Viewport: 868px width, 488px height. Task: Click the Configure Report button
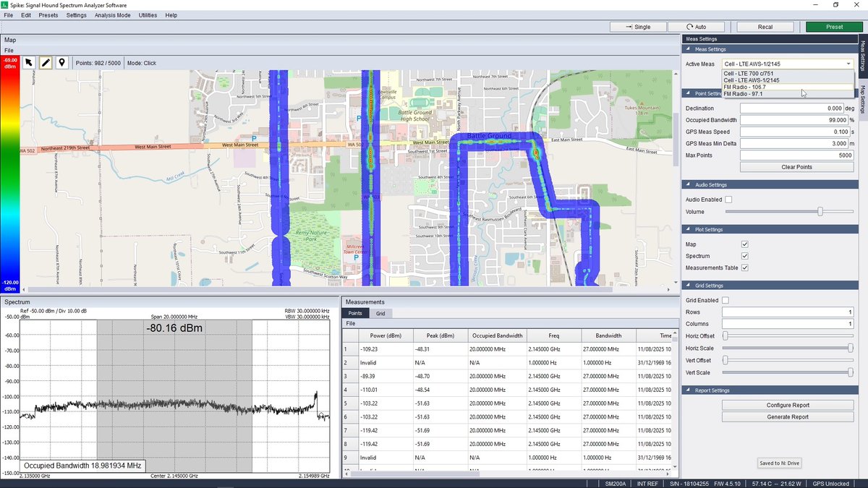788,405
